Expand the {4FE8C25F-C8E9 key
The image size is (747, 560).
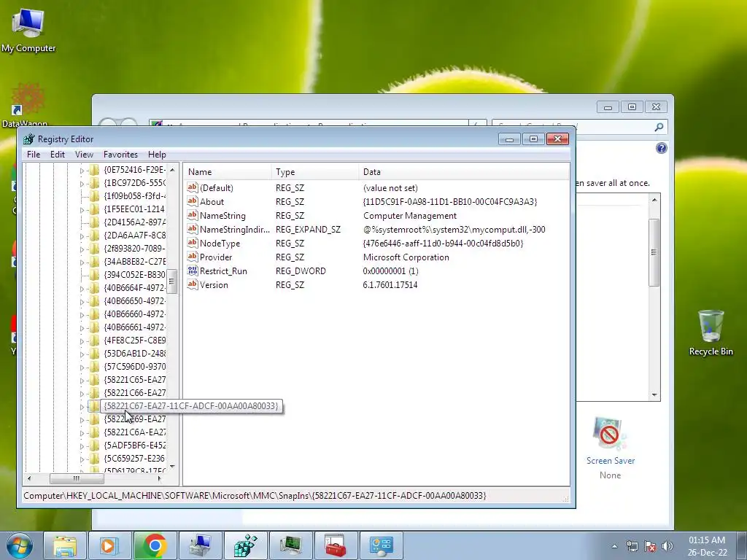click(82, 341)
